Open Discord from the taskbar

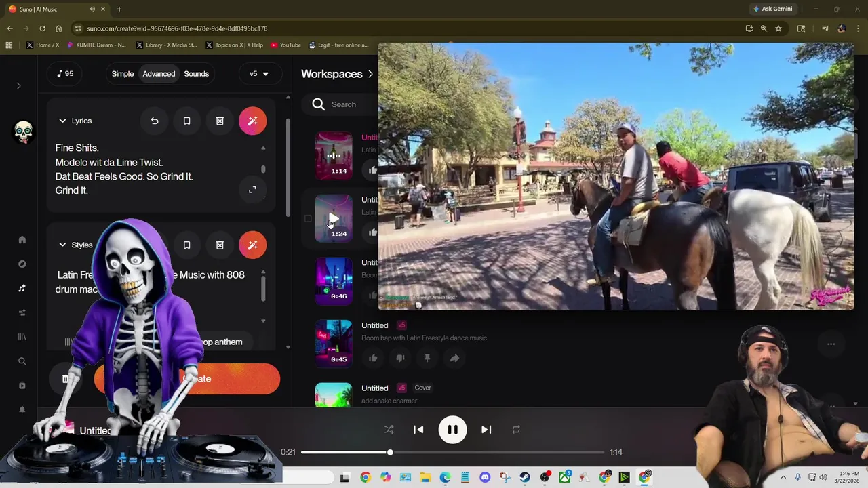485,477
